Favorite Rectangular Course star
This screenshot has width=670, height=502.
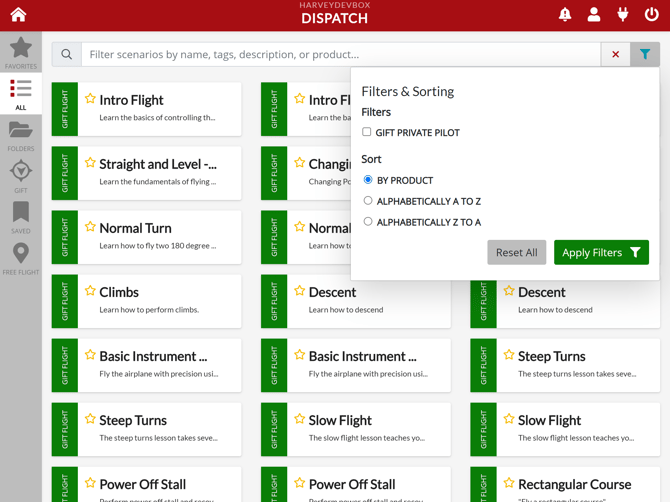(x=509, y=483)
